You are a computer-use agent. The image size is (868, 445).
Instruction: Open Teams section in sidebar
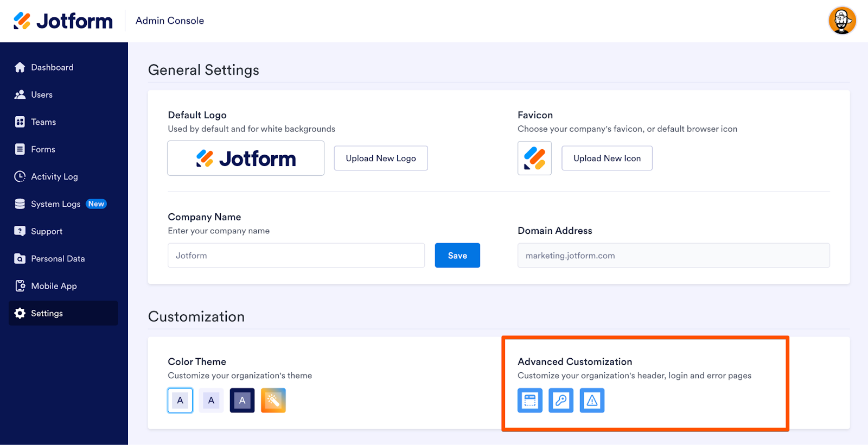(43, 122)
